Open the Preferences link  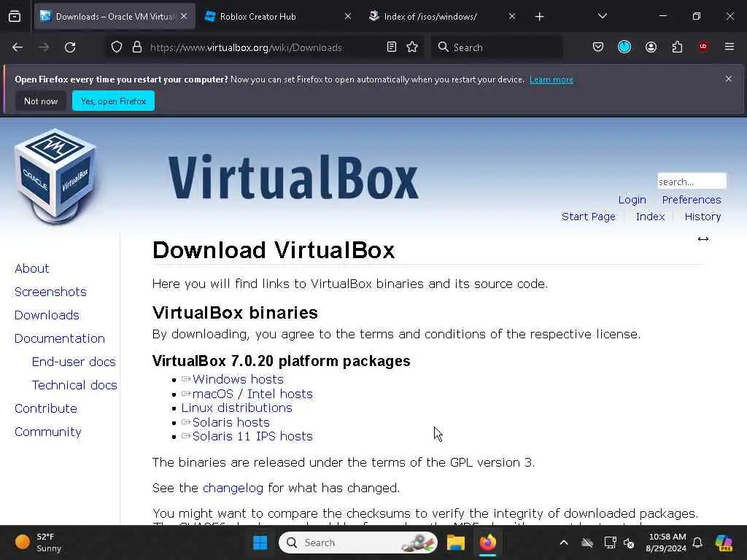(692, 200)
